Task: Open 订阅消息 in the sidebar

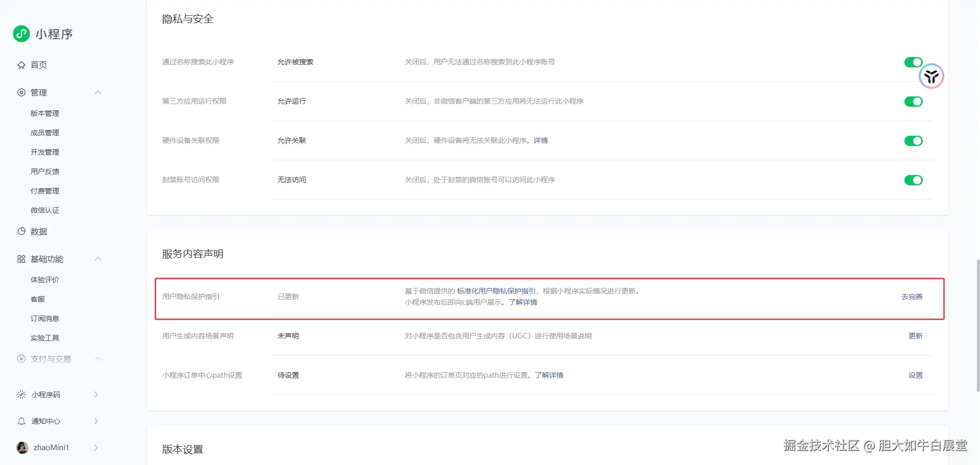Action: tap(45, 319)
